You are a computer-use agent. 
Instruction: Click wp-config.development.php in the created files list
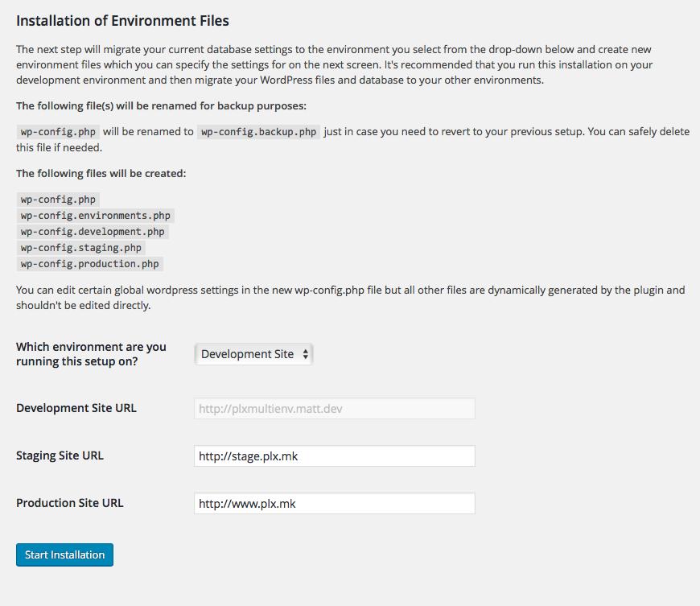(x=93, y=232)
